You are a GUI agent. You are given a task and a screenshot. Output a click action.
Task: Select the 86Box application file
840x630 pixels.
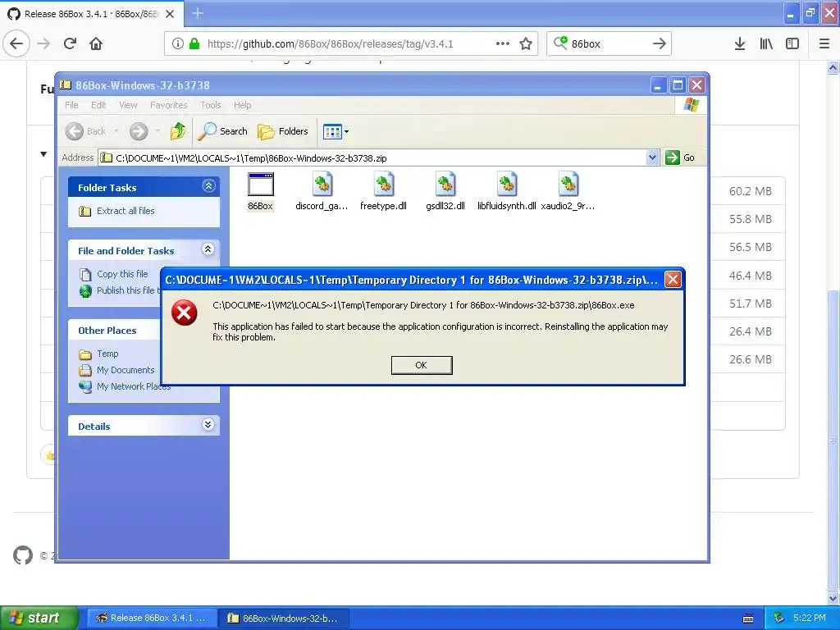coord(260,192)
